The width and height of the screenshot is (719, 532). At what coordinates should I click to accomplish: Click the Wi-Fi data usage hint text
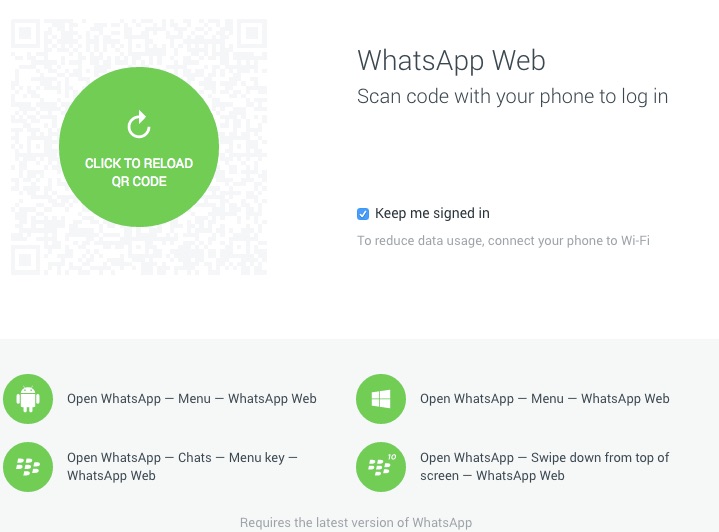(x=503, y=241)
